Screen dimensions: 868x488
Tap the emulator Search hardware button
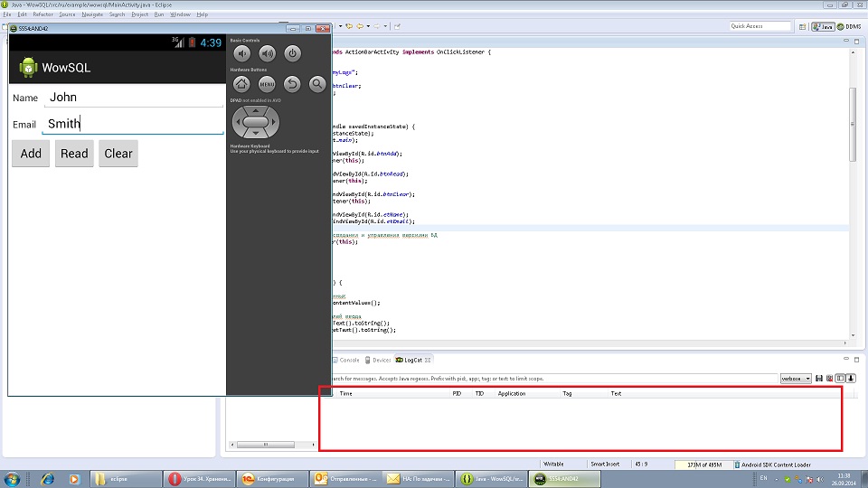[x=317, y=84]
